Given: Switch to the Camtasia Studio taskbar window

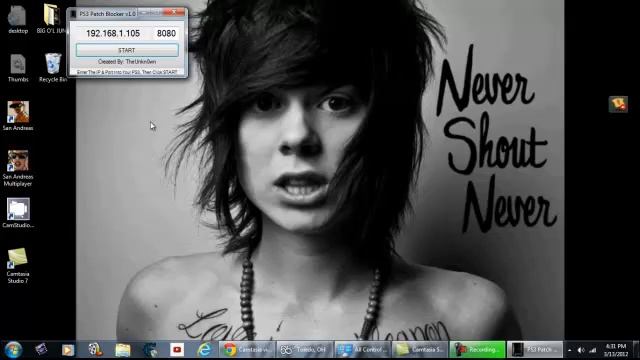Looking at the screenshot, I should (420, 350).
